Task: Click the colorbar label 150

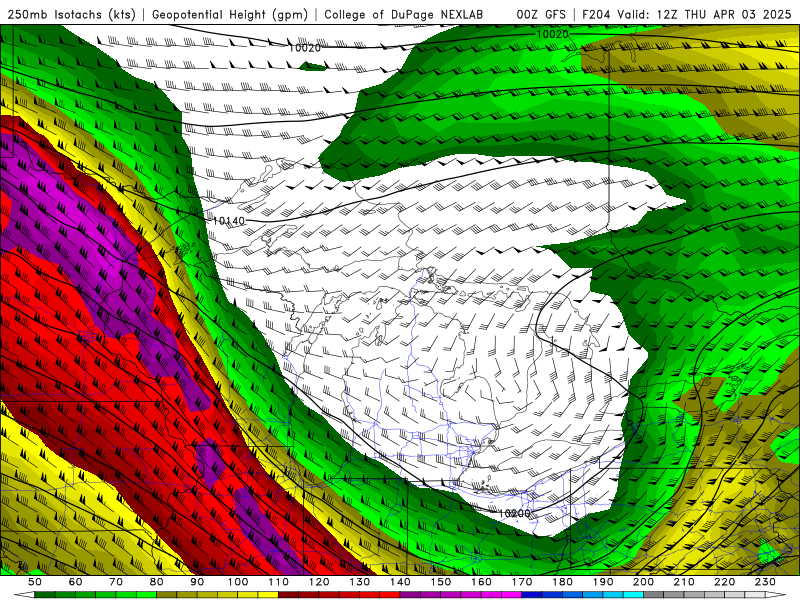Action: tap(440, 582)
